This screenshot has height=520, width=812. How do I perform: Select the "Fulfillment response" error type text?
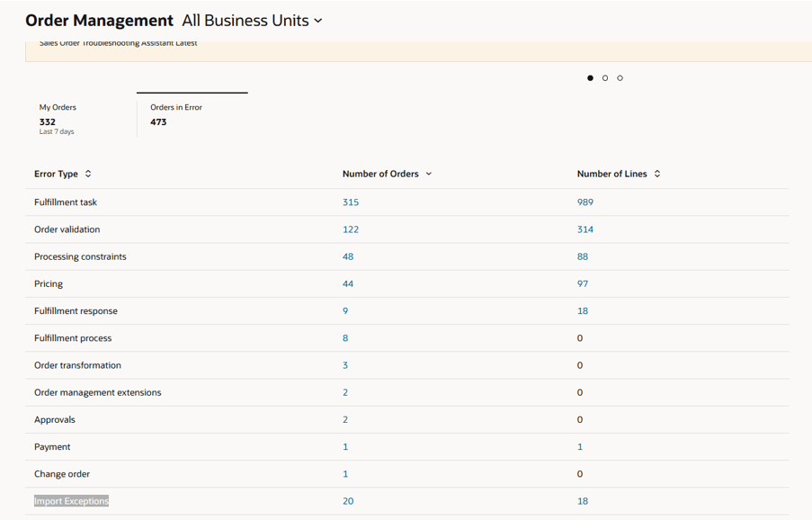pyautogui.click(x=76, y=311)
